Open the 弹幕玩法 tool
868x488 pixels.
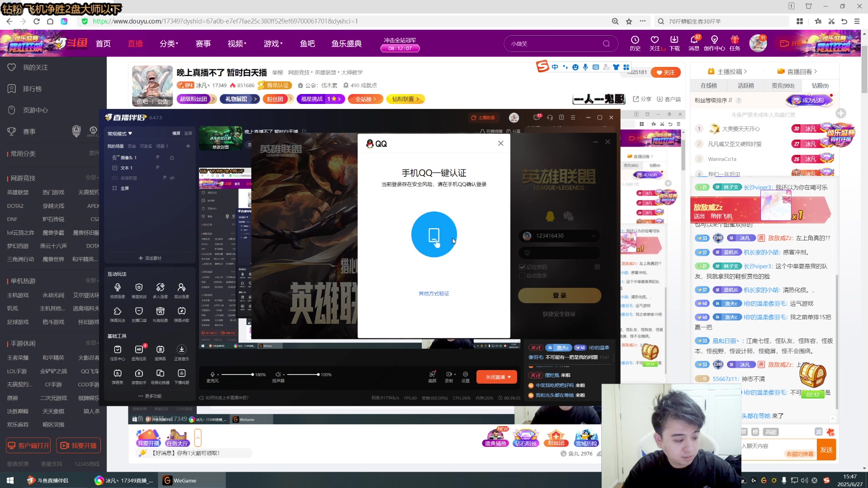tap(118, 314)
